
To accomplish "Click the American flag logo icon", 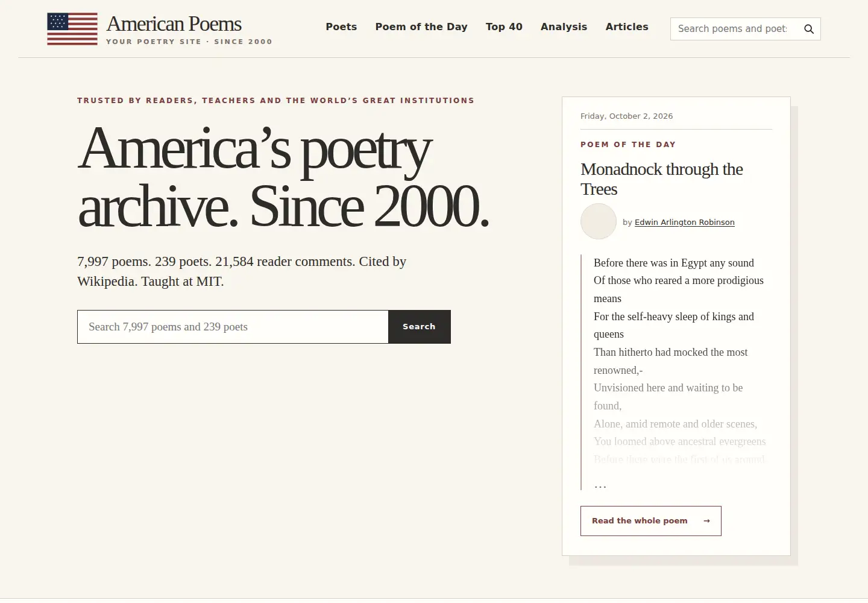I will click(72, 29).
